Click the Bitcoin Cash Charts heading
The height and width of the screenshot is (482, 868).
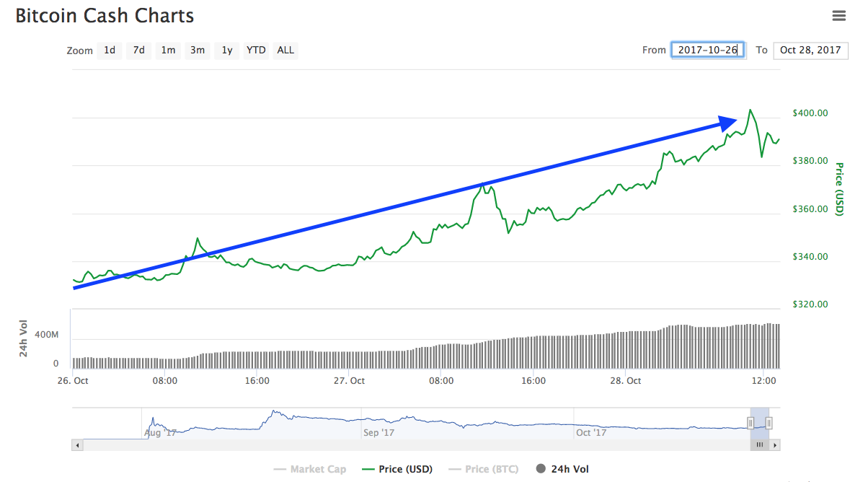click(x=105, y=15)
